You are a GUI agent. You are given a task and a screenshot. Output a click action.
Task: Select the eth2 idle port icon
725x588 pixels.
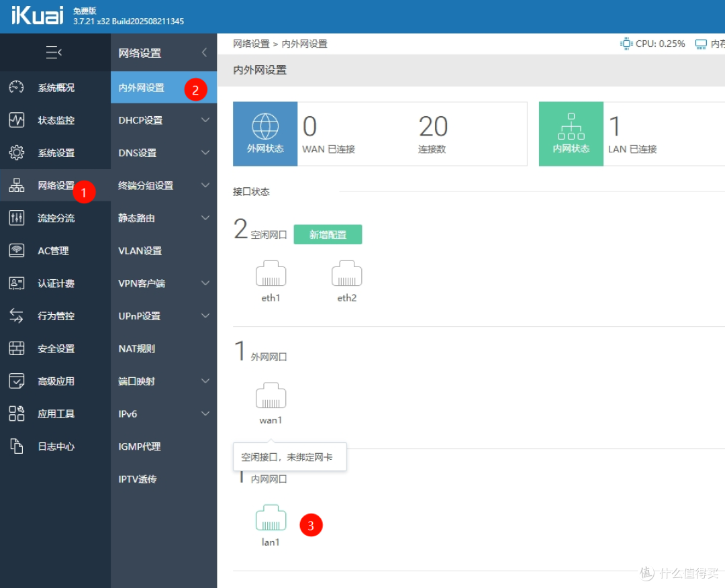[x=347, y=274]
